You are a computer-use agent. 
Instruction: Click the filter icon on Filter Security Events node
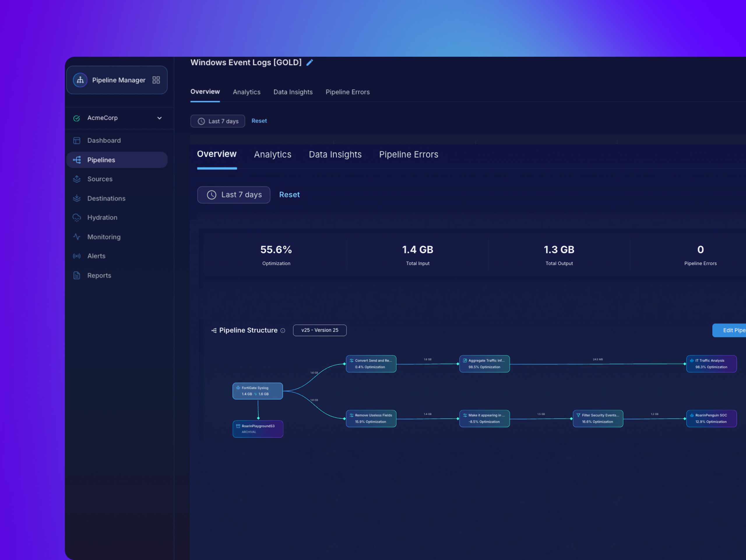coord(578,415)
